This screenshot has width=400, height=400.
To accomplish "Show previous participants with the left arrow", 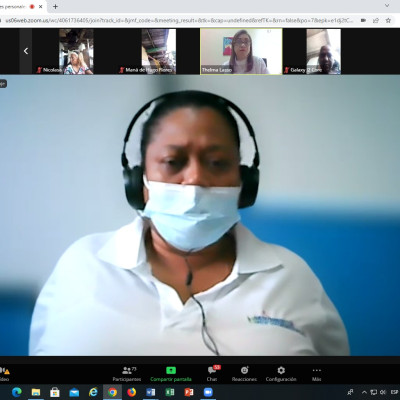I will 26,51.
